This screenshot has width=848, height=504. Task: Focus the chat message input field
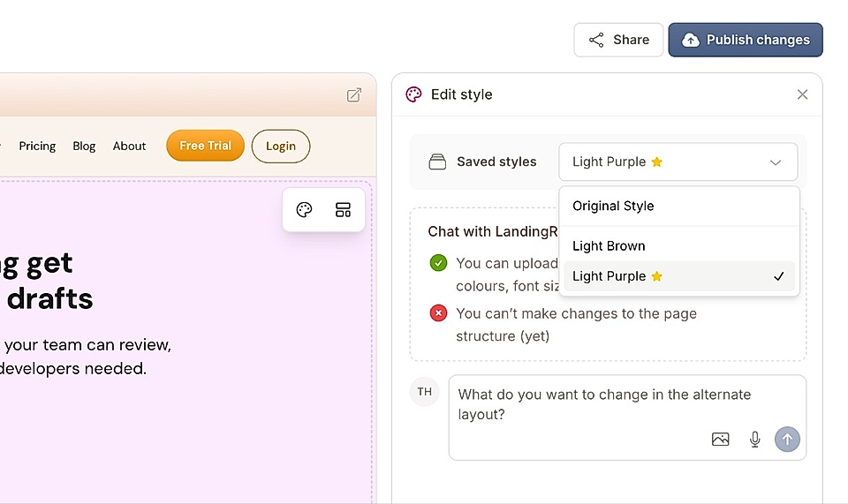coord(627,417)
